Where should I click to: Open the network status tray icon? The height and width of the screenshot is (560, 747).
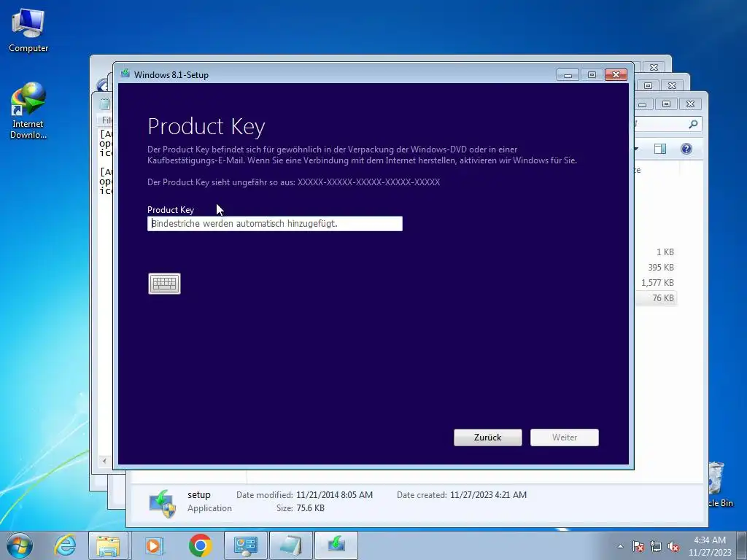pyautogui.click(x=656, y=546)
